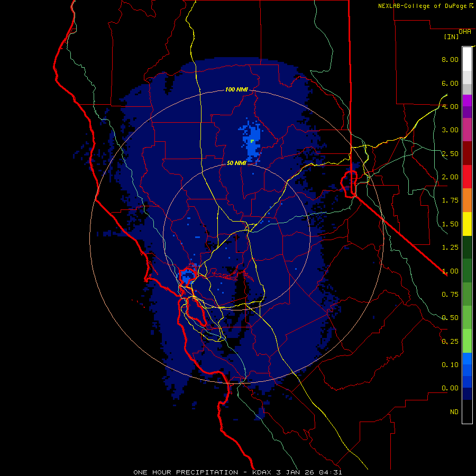
Task: Click the 2.00 legend value
Action: 450,177
